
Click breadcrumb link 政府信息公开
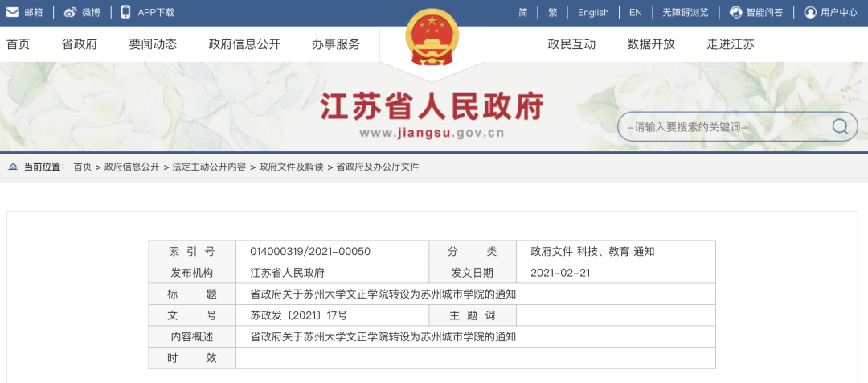pyautogui.click(x=132, y=167)
